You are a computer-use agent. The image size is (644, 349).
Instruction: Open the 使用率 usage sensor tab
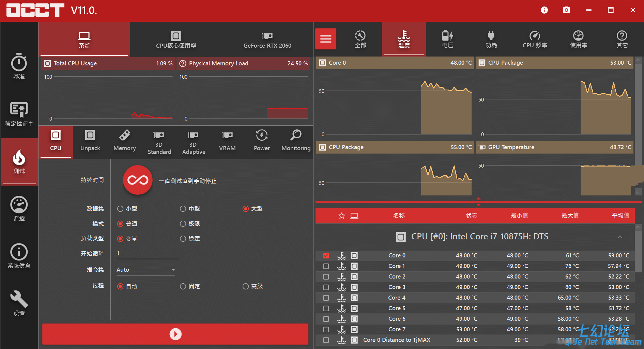pos(578,39)
